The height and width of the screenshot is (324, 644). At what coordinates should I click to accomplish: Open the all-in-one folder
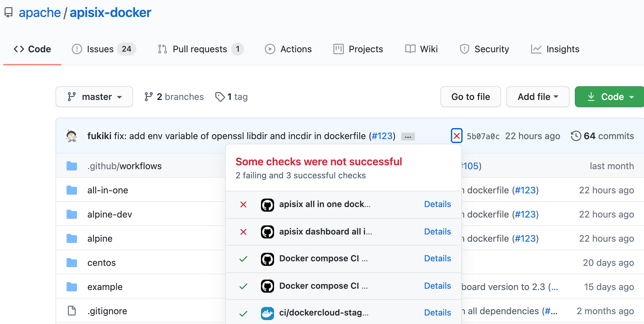108,190
